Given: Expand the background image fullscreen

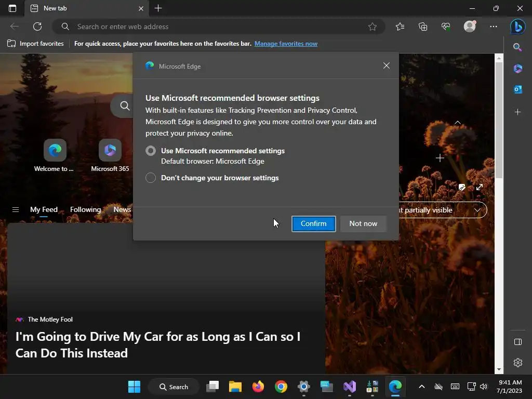Looking at the screenshot, I should [x=480, y=187].
